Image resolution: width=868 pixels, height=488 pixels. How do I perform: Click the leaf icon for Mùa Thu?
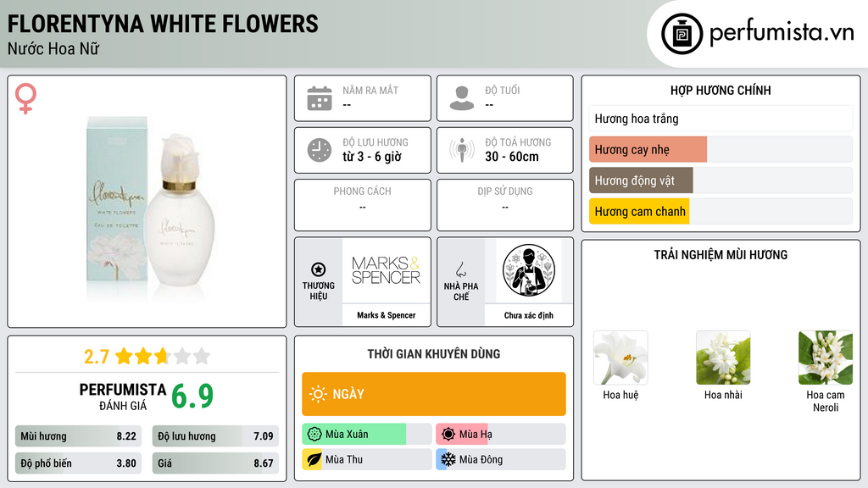[x=314, y=459]
